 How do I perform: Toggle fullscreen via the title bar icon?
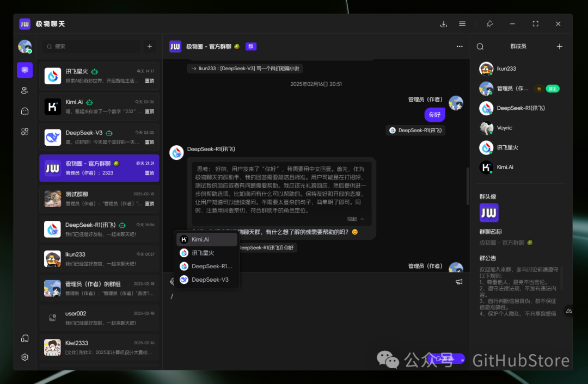click(x=536, y=23)
